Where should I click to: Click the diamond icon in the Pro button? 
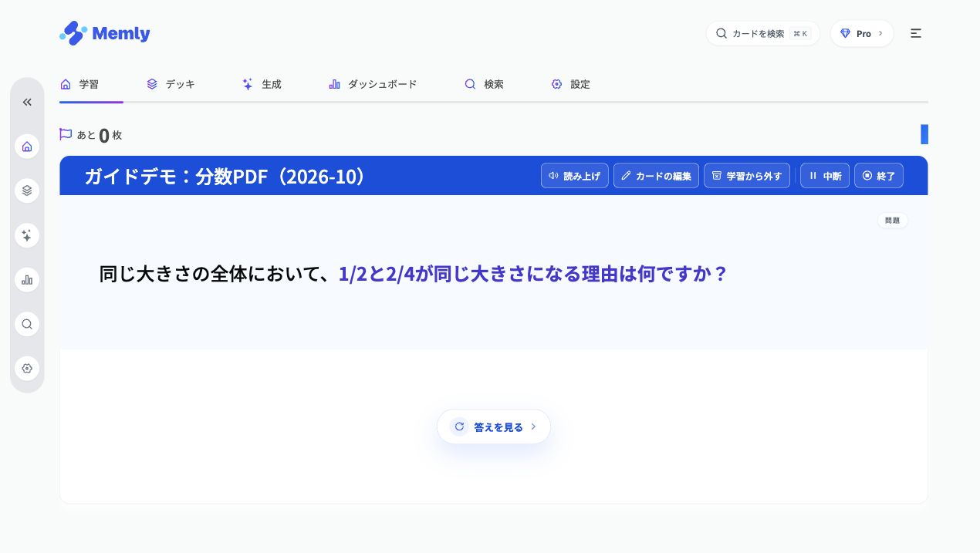(x=845, y=33)
